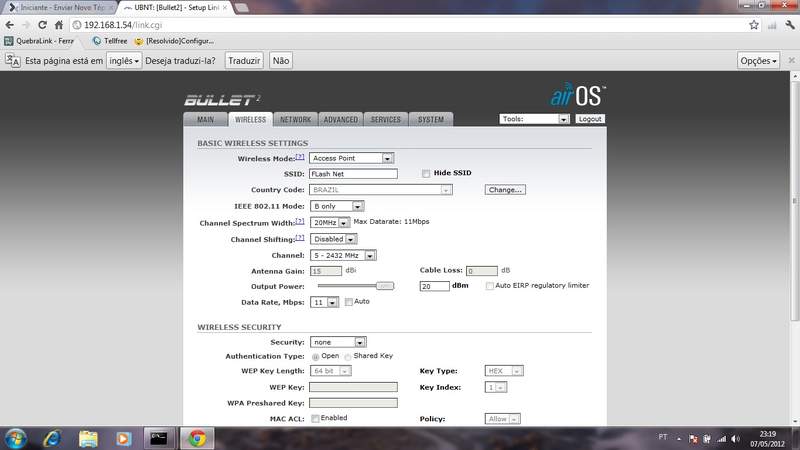Click the browser forward arrow
This screenshot has height=450, width=800.
click(x=26, y=24)
